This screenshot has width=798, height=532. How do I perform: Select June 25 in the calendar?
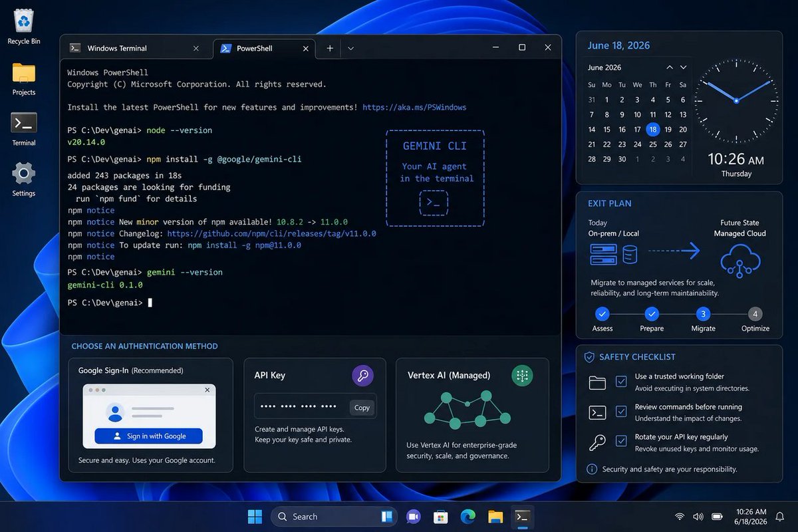tap(653, 144)
